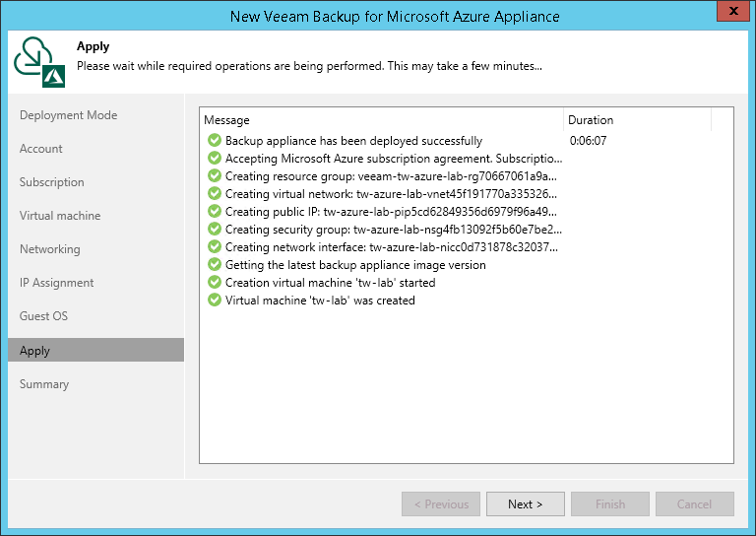Click green check icon beside 'Creation virtual machine' started
756x536 pixels.
pyautogui.click(x=214, y=282)
